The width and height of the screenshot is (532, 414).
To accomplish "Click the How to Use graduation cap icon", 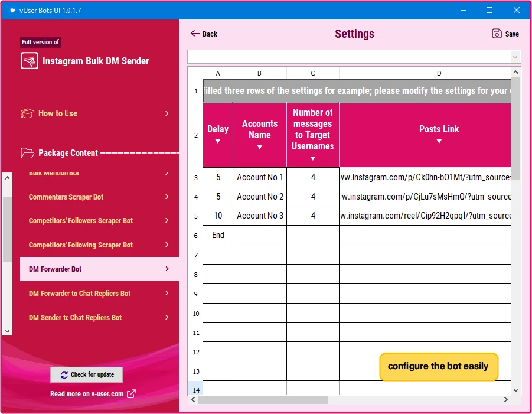I will pos(27,113).
